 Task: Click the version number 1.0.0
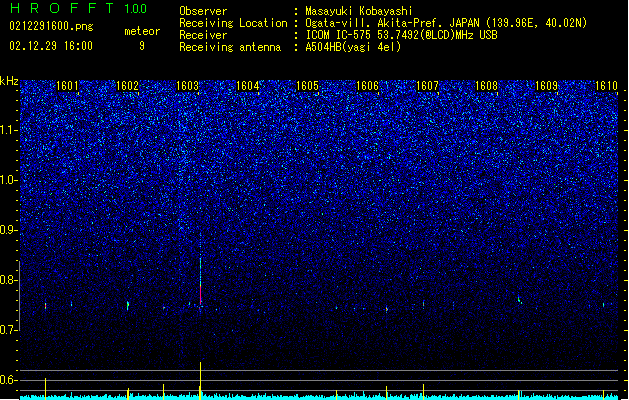pos(136,8)
